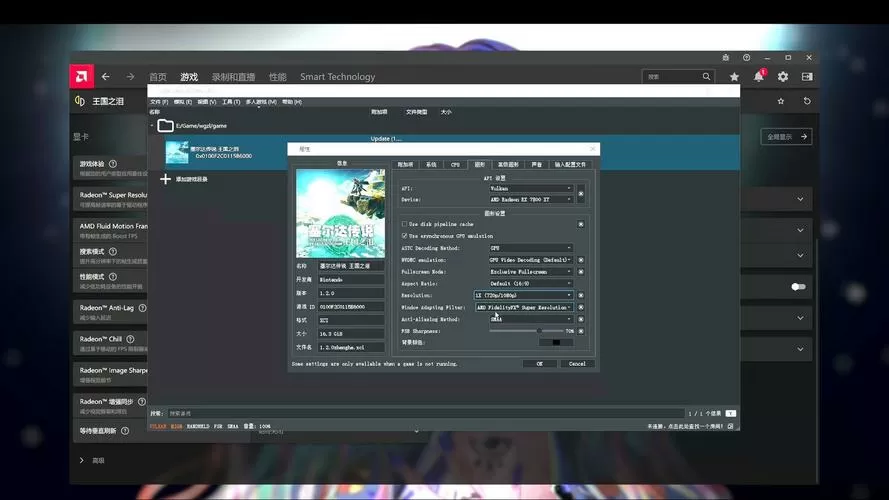The height and width of the screenshot is (500, 889).
Task: Click help icon beside 性能模式
Action: pos(113,277)
